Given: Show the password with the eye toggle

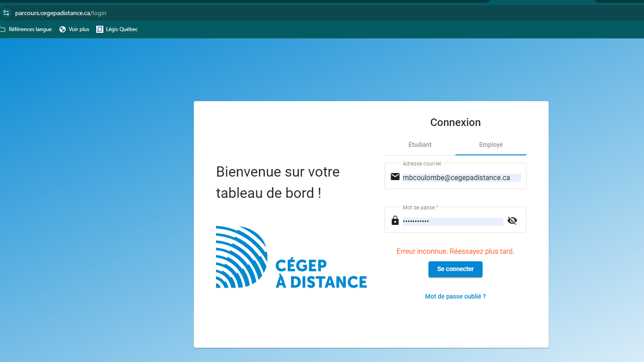Looking at the screenshot, I should [x=512, y=220].
